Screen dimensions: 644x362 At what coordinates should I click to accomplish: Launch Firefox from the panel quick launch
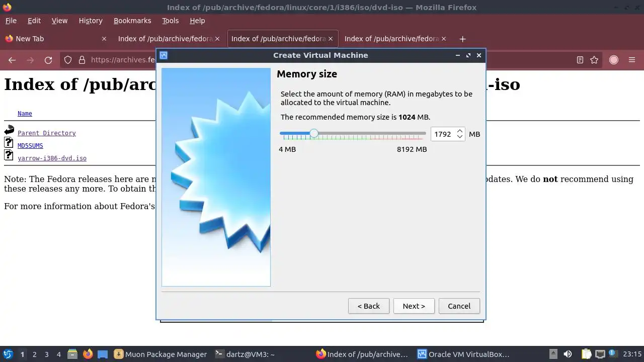88,354
